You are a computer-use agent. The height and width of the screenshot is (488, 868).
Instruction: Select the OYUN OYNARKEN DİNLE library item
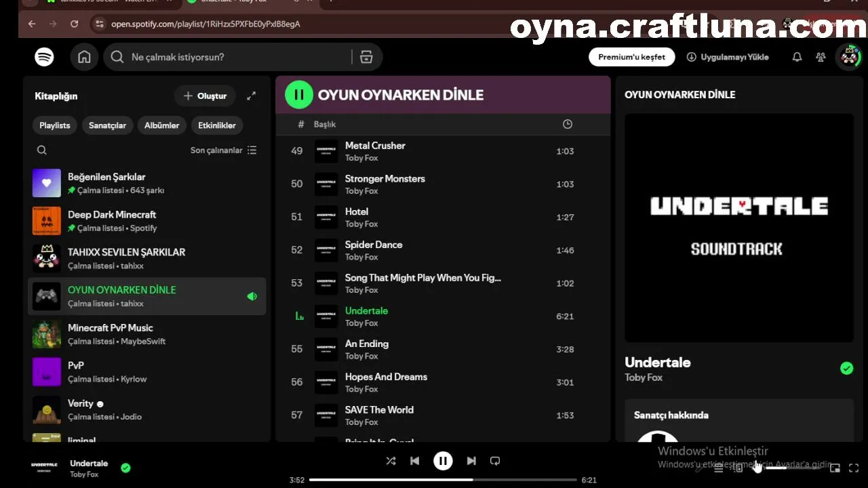[147, 296]
